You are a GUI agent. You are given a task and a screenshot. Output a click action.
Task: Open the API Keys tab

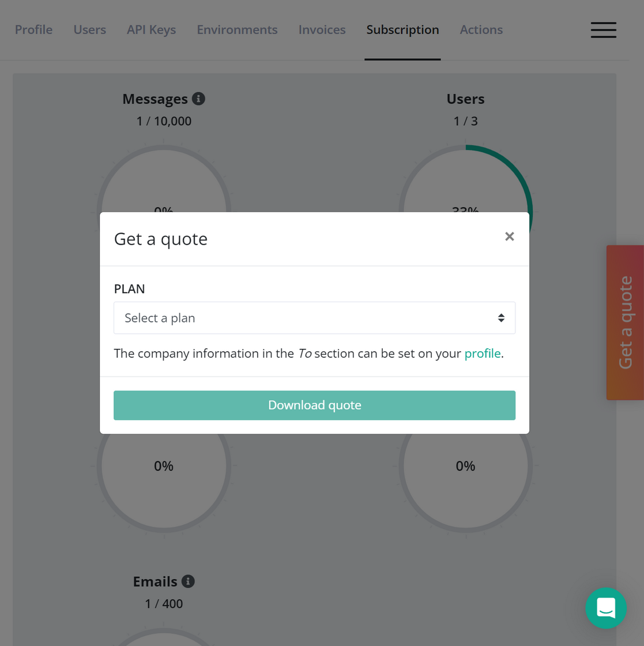tap(151, 29)
